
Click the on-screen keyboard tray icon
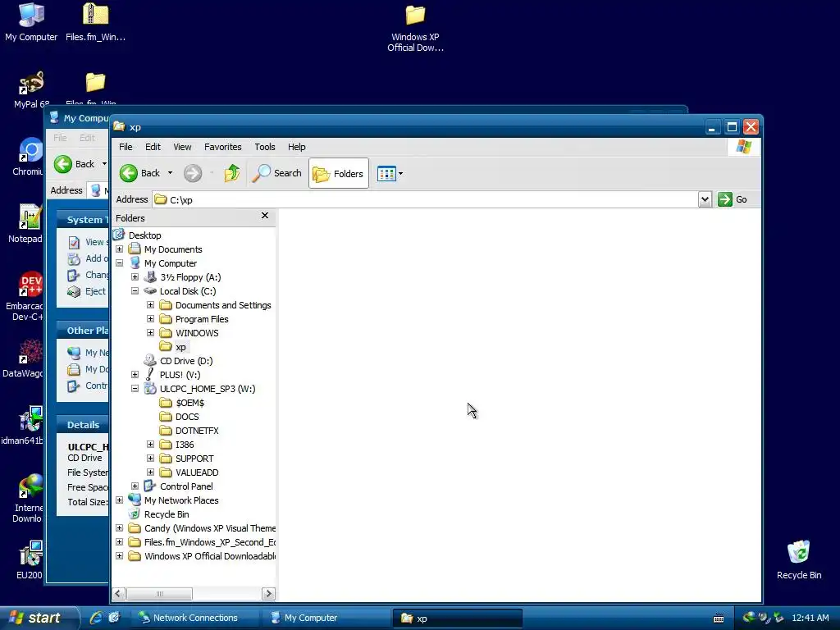coord(719,619)
